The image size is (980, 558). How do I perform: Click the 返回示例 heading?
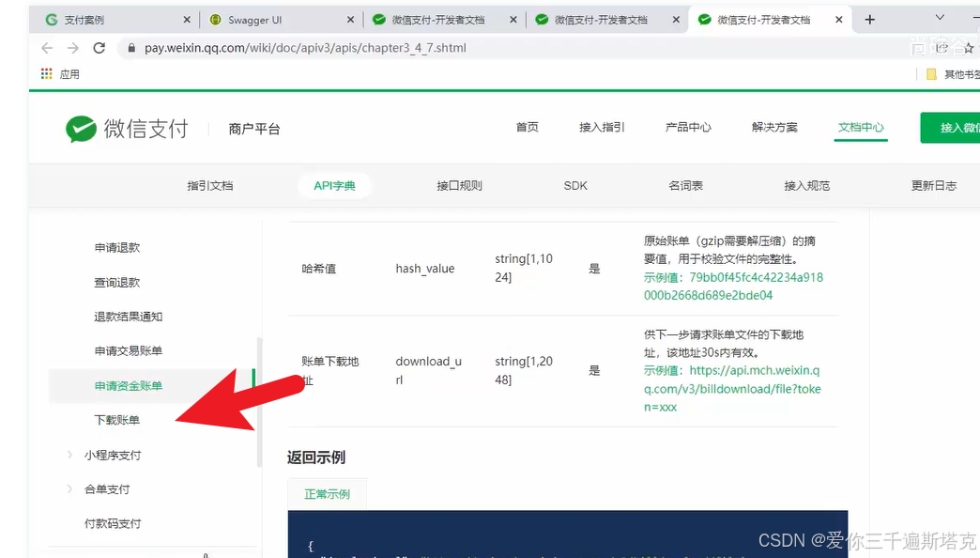[316, 457]
